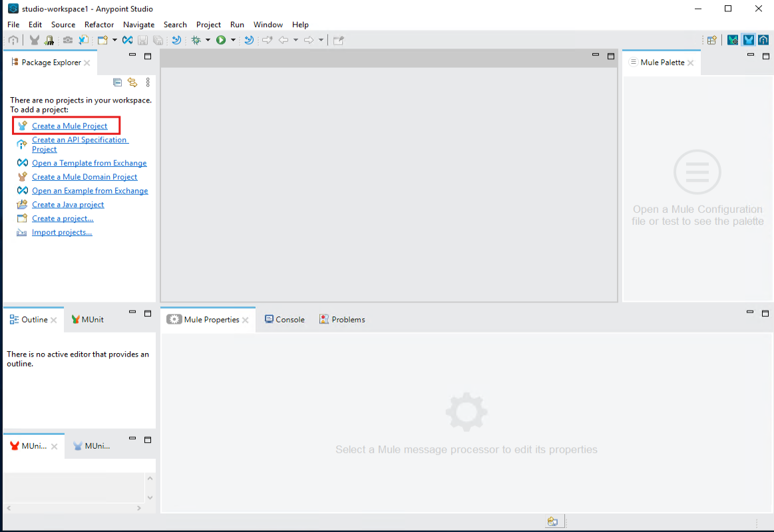Open the API Design perspective icon
Screen dimensions: 774x532
(x=763, y=40)
